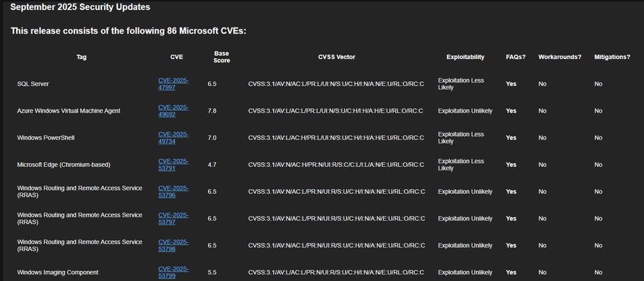Click the Mitigations? column header
The height and width of the screenshot is (281, 644).
612,57
